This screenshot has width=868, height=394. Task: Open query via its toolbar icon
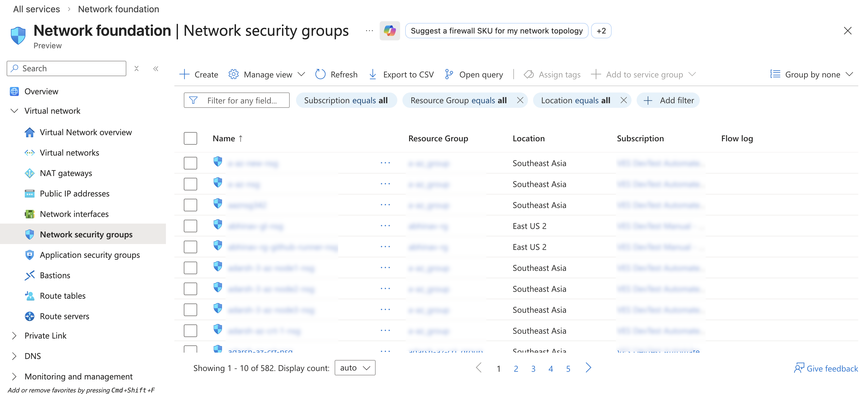click(449, 74)
